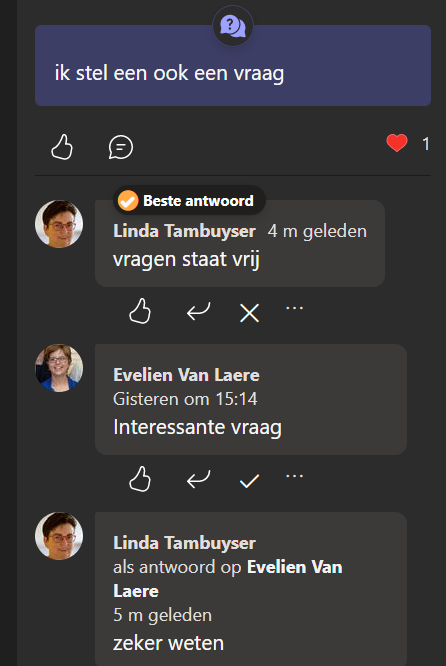
Task: Open more options for 'Interessante vraag' comment
Action: 294,476
